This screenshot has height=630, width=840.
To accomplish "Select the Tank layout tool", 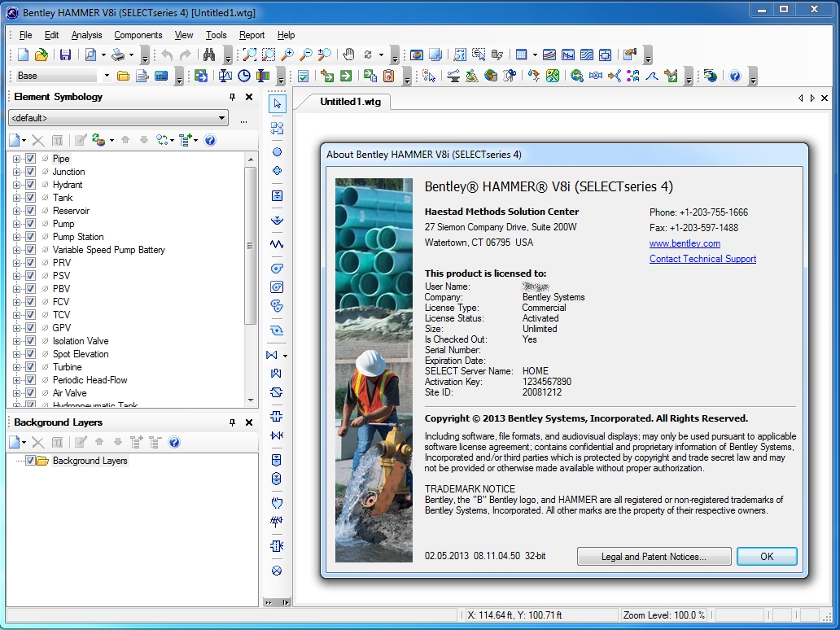I will point(277,195).
